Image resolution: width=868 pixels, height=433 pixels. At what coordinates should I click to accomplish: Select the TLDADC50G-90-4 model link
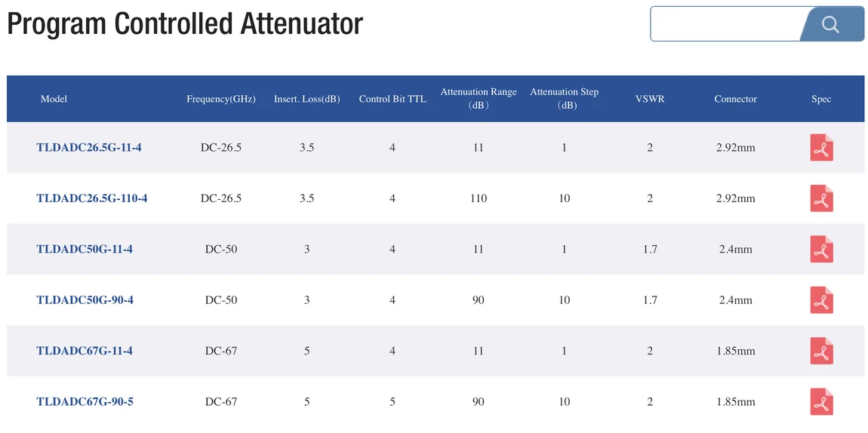85,300
